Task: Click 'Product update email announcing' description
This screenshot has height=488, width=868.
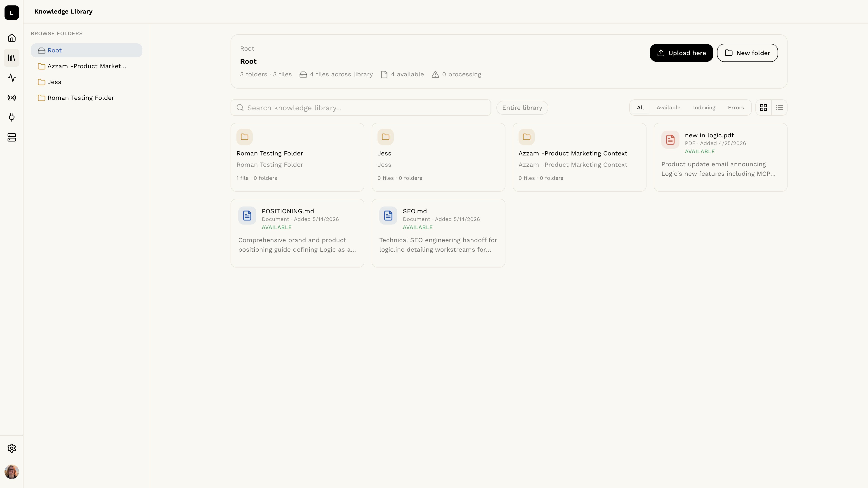Action: click(x=718, y=169)
